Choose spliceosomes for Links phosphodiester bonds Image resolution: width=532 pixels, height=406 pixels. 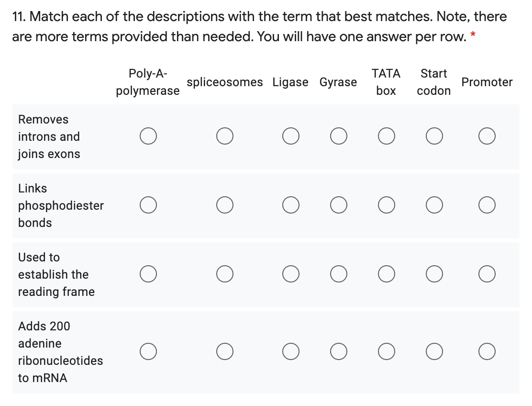[224, 205]
